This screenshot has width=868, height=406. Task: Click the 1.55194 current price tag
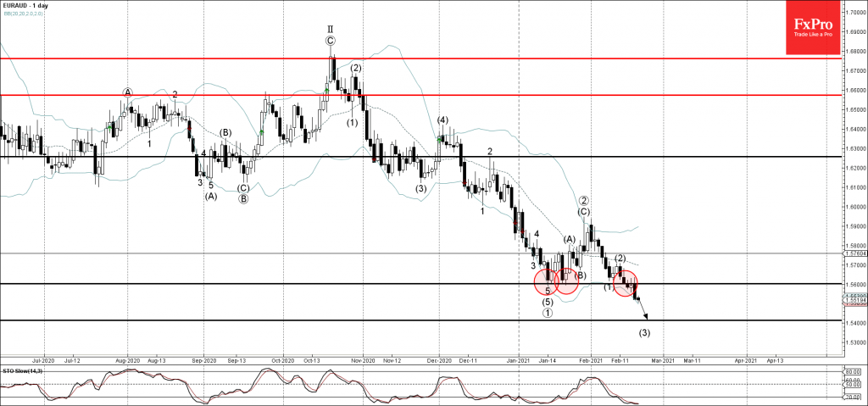coord(849,300)
